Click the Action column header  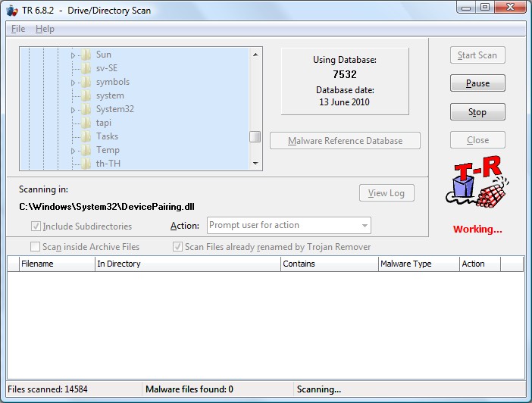pos(480,264)
